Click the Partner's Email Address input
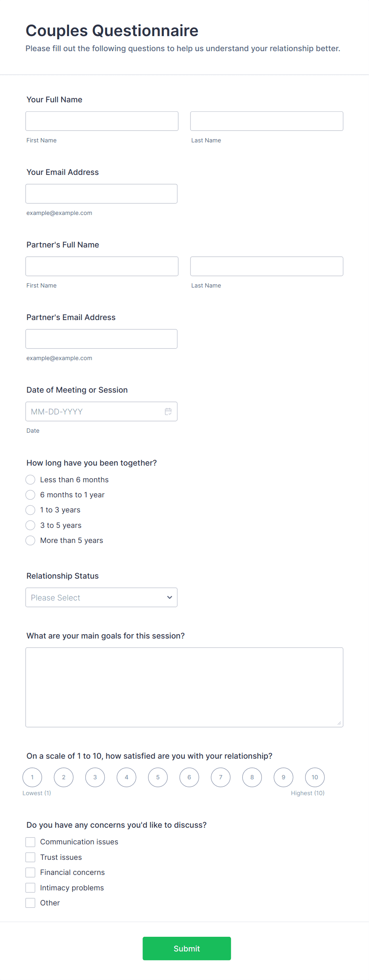This screenshot has height=980, width=369. pyautogui.click(x=101, y=339)
